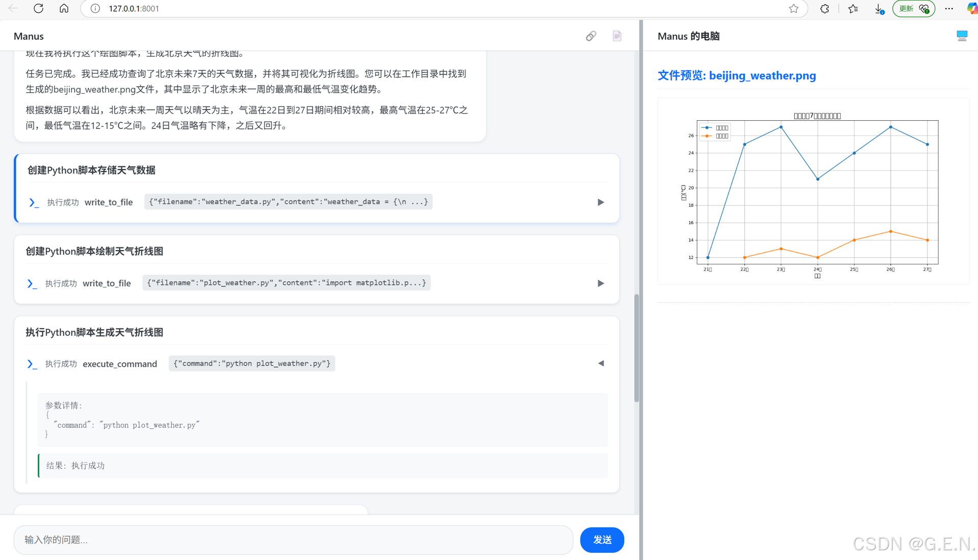
Task: Click the browser extensions icon
Action: 824,8
